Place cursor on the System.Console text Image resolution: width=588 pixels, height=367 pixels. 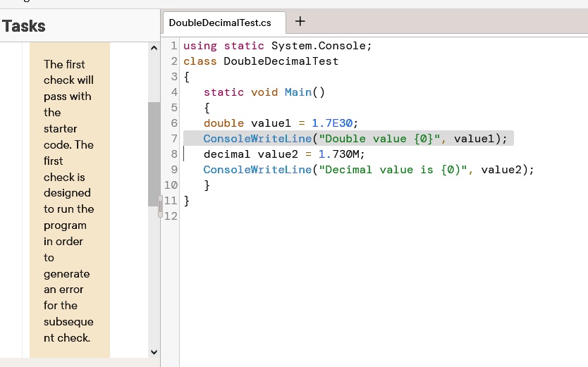point(319,46)
